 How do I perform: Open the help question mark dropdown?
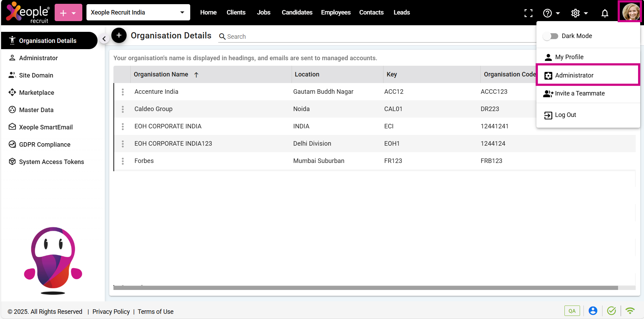coord(551,13)
